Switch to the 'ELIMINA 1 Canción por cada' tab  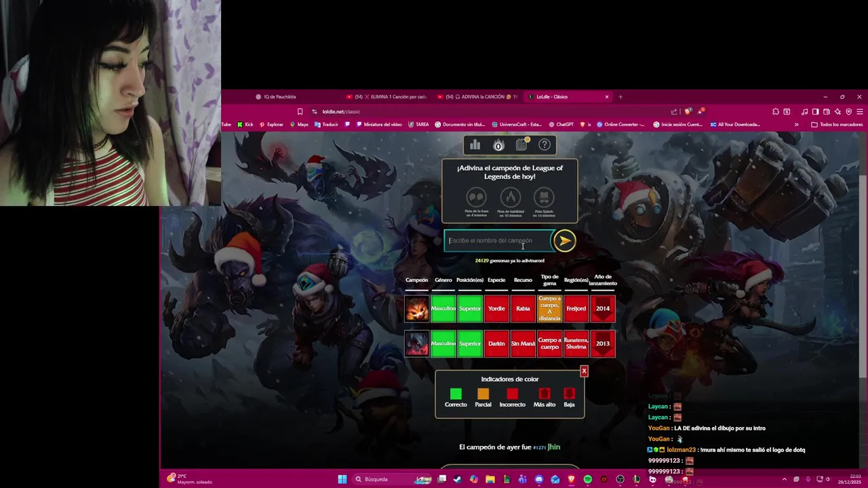[x=387, y=97]
